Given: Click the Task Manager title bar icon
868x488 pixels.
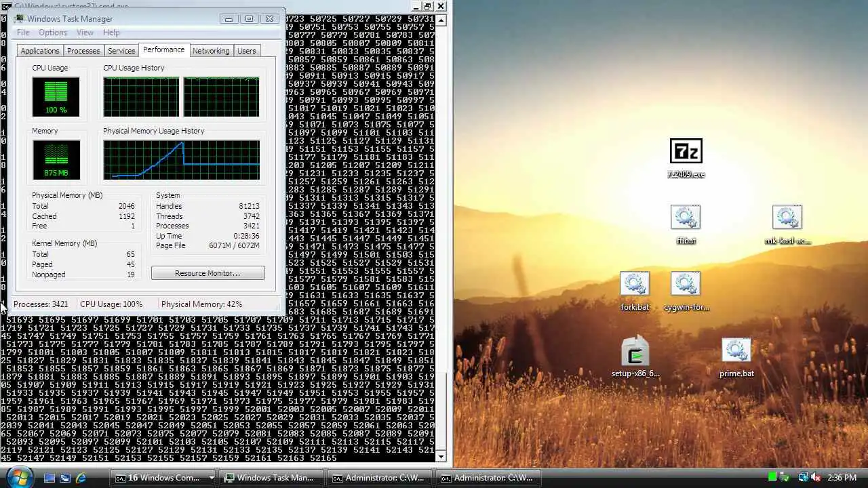Looking at the screenshot, I should (19, 19).
